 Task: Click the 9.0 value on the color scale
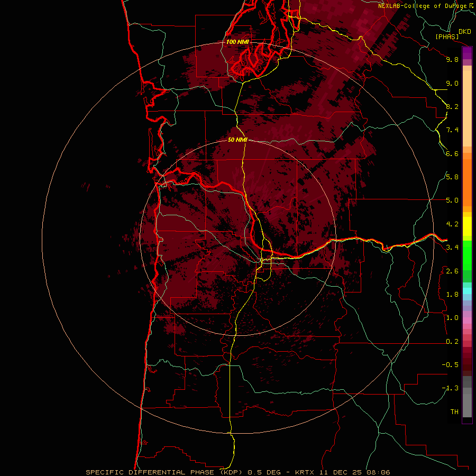point(452,83)
